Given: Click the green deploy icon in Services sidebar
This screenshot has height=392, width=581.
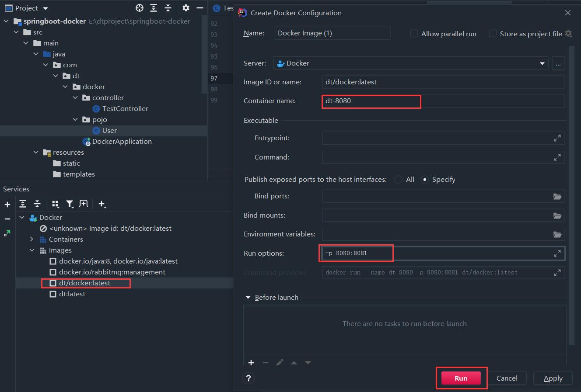Looking at the screenshot, I should [x=7, y=233].
